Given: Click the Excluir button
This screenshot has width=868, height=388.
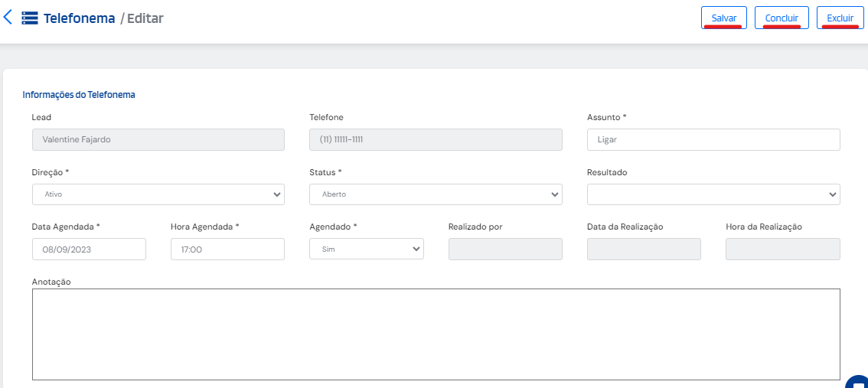Looking at the screenshot, I should pyautogui.click(x=840, y=18).
